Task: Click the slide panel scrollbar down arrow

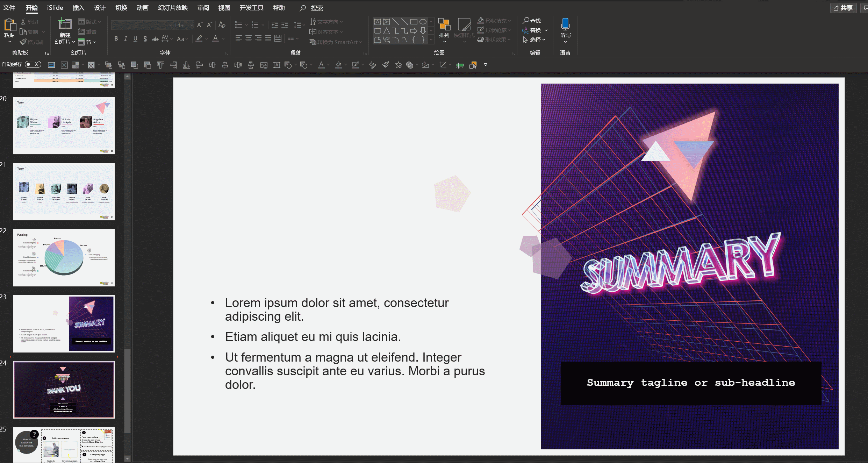Action: tap(127, 458)
